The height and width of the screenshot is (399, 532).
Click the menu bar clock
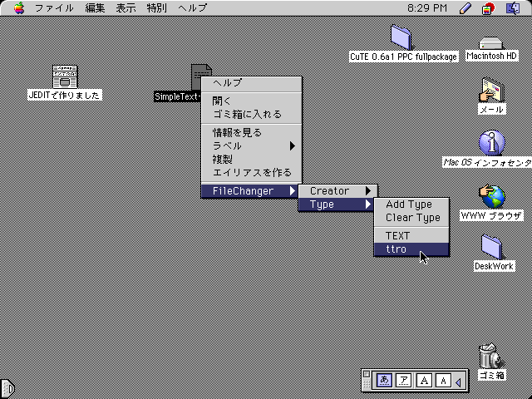(x=427, y=7)
